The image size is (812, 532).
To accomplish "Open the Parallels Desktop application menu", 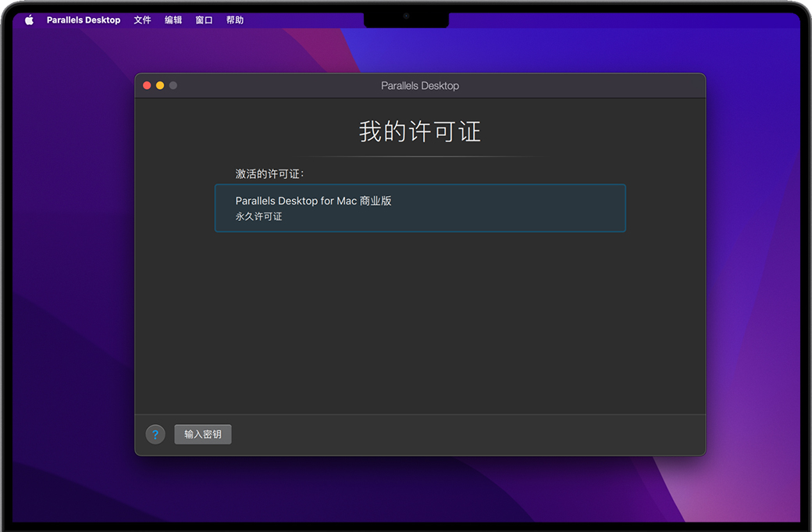I will point(84,20).
